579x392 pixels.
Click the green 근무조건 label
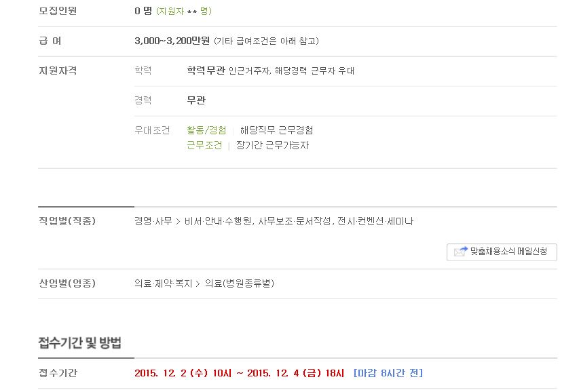204,145
